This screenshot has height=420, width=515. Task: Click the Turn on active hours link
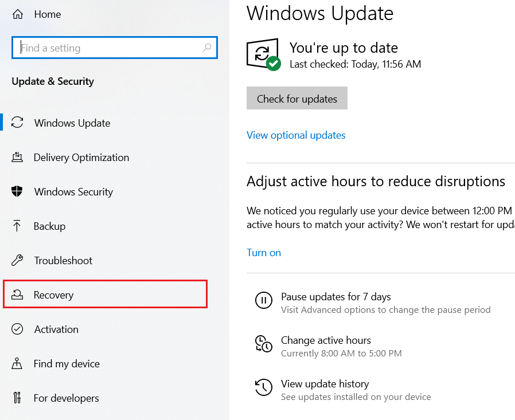264,253
